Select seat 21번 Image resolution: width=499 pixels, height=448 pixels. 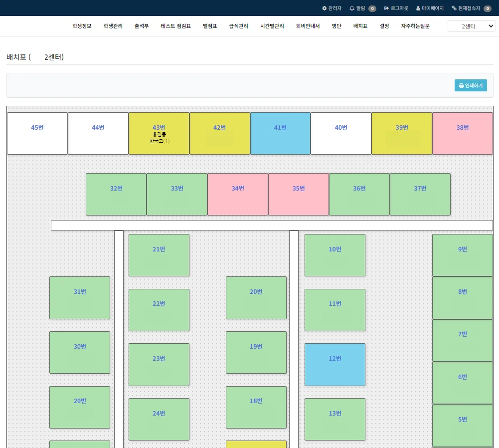159,255
